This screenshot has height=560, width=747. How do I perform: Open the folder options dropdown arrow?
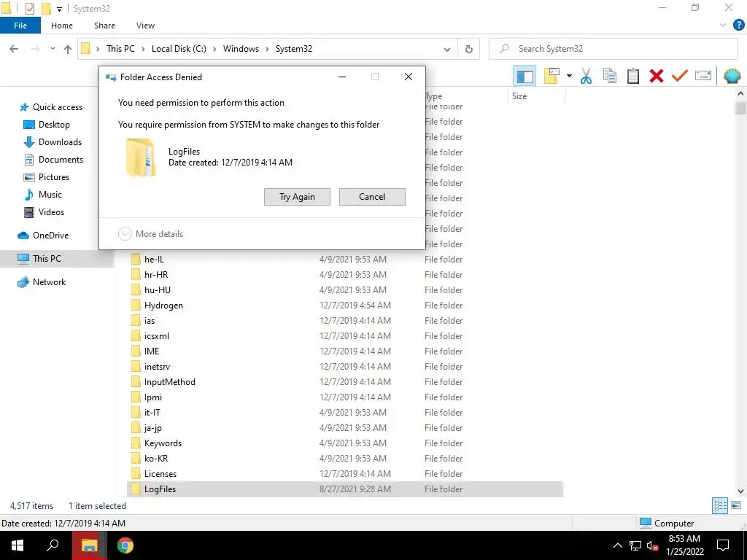click(569, 76)
